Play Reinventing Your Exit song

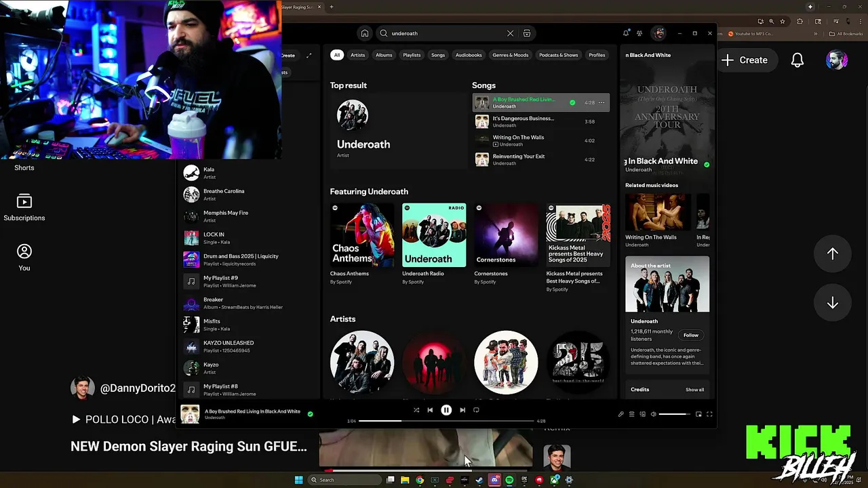pyautogui.click(x=540, y=159)
